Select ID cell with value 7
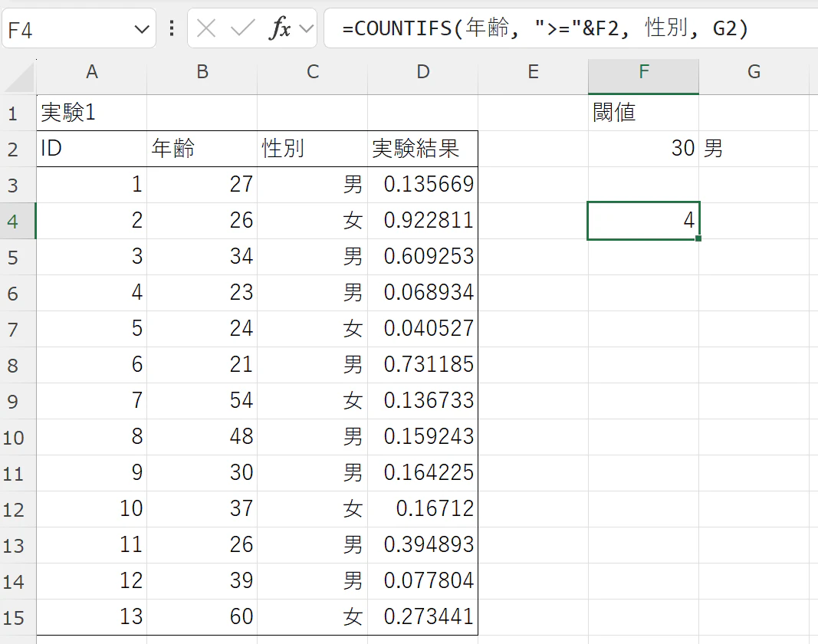 coord(92,401)
